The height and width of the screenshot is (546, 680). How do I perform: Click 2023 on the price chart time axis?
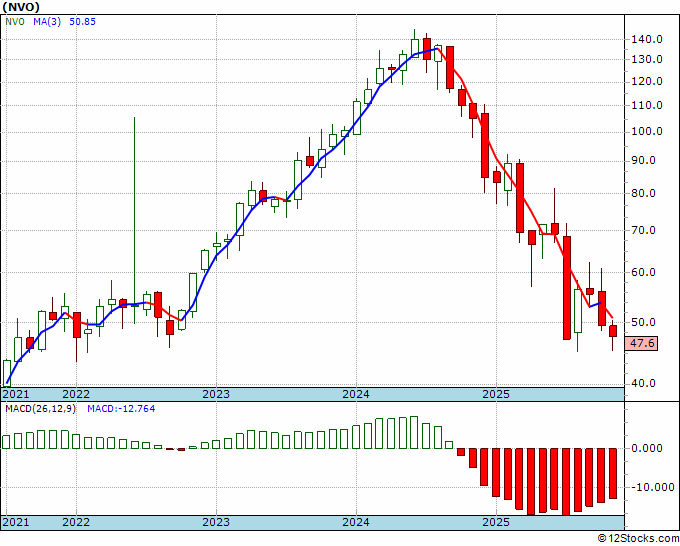[x=216, y=394]
